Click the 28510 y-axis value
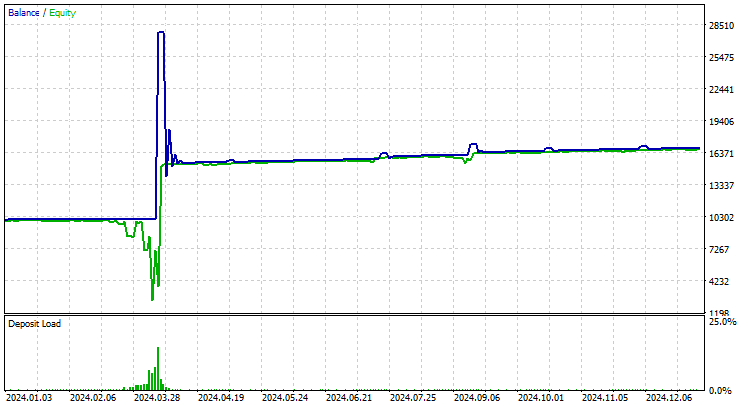Screen dimensions: 749x407 pos(721,25)
